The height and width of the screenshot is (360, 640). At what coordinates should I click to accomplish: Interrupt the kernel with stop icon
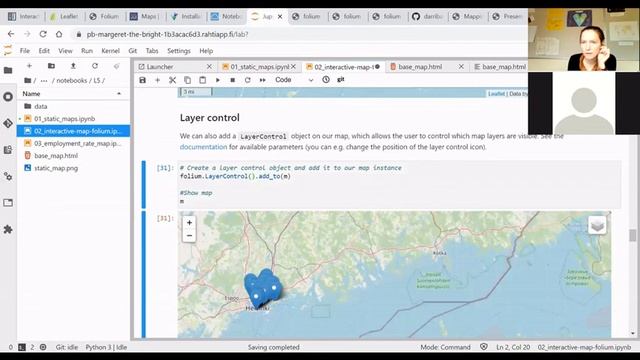coord(233,80)
